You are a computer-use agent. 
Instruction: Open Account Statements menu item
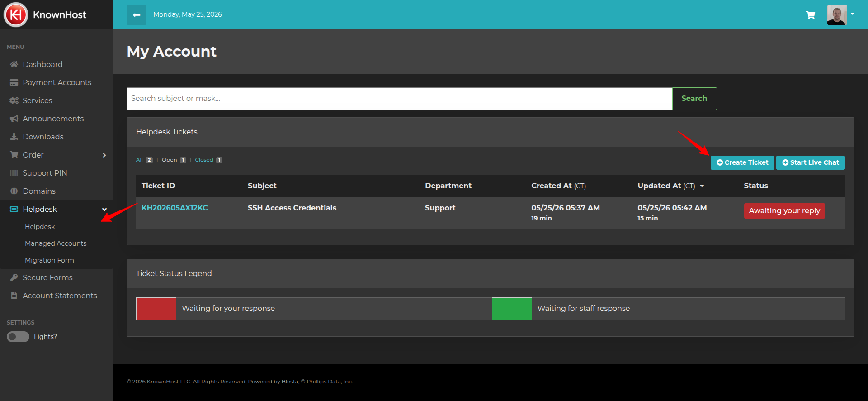[60, 296]
